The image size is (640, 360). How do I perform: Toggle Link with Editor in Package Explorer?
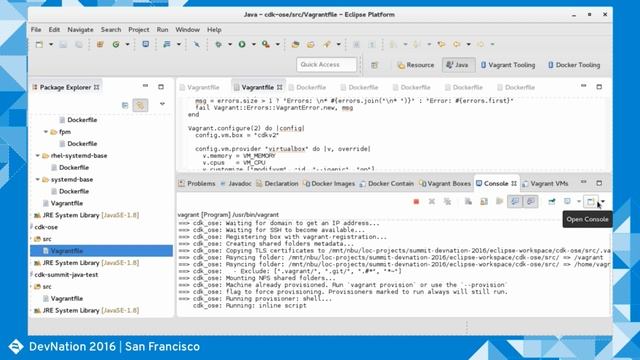coord(140,105)
